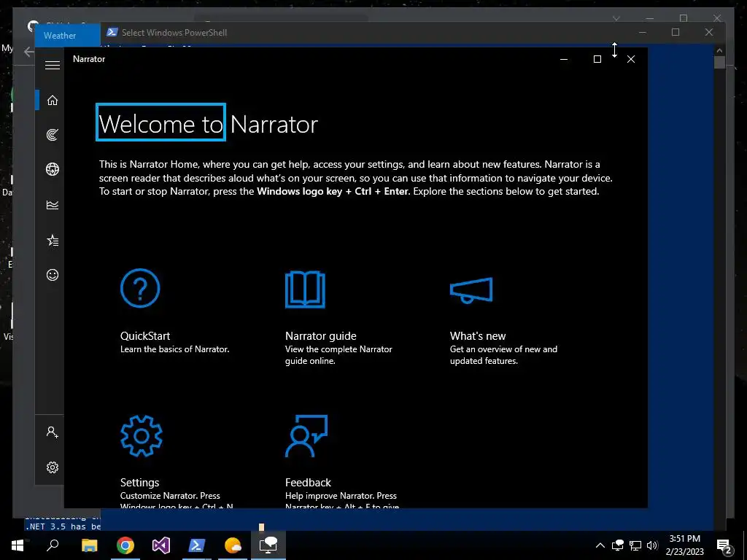Minimize the Narrator window
This screenshot has width=747, height=560.
[x=564, y=59]
